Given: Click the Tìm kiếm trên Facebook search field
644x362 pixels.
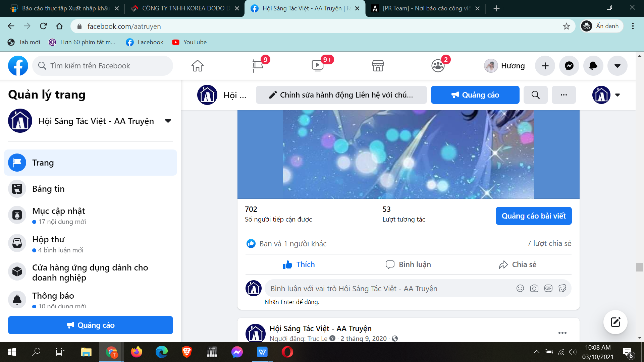Looking at the screenshot, I should coord(103,66).
